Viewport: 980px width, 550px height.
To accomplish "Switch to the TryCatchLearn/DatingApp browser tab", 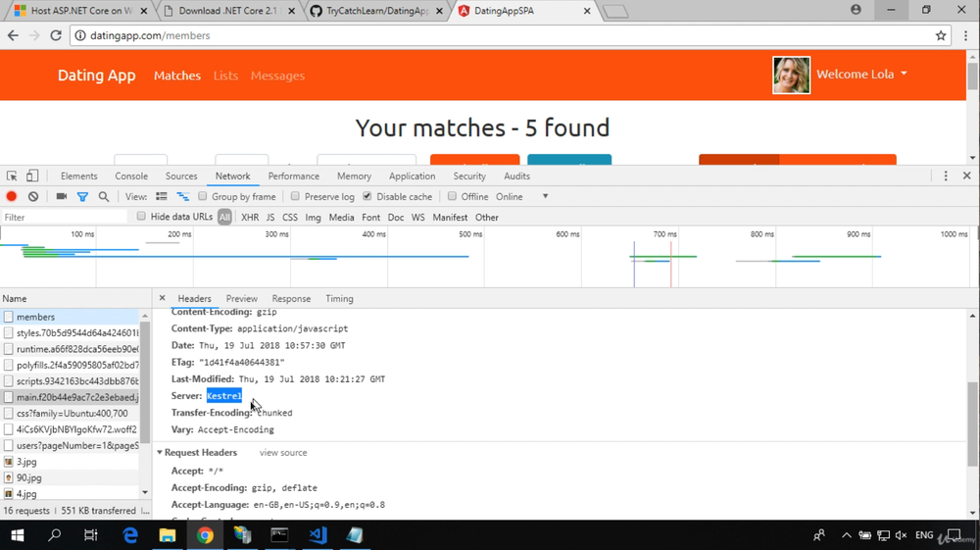I will point(377,11).
